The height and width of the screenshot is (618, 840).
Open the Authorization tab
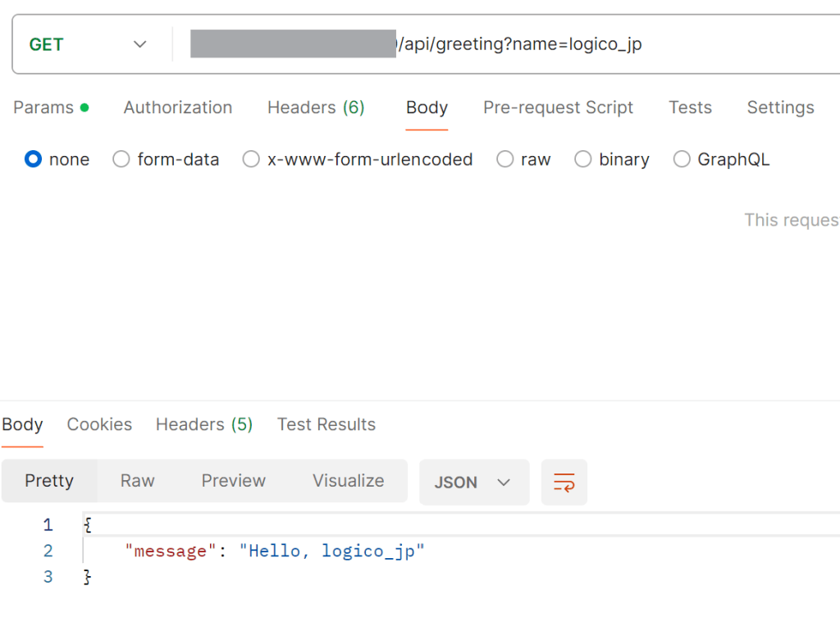(178, 108)
